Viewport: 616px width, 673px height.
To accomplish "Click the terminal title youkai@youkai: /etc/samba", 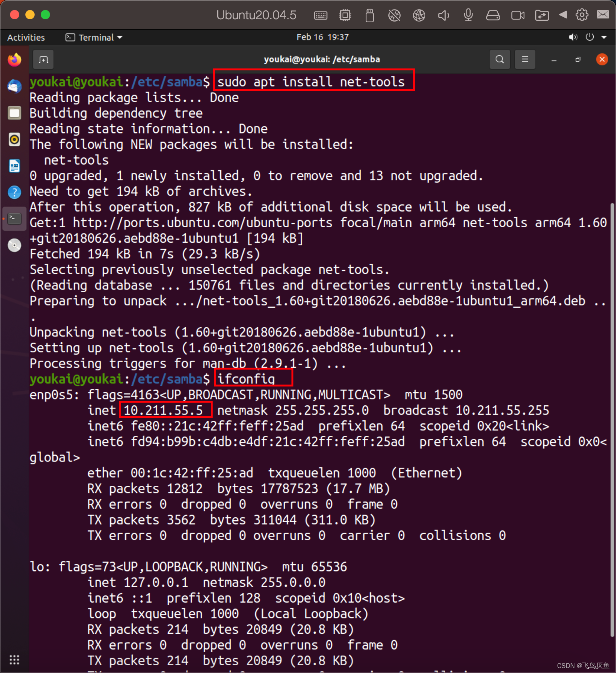I will tap(322, 59).
